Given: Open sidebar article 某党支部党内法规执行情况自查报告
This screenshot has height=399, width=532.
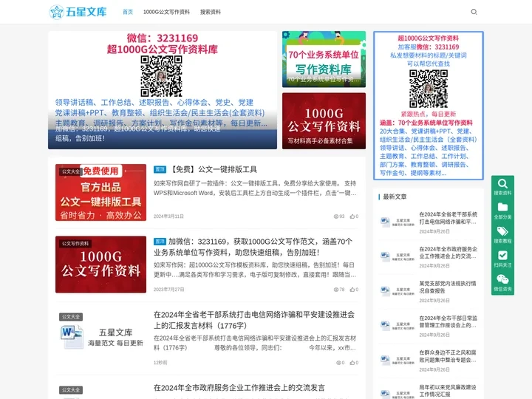Looking at the screenshot, I should (x=448, y=287).
